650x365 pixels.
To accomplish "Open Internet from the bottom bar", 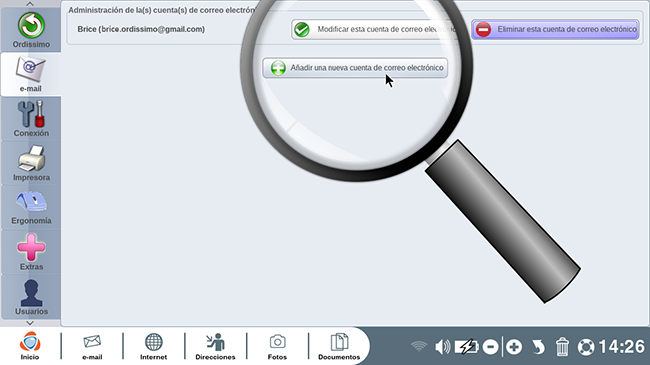I will click(x=153, y=346).
